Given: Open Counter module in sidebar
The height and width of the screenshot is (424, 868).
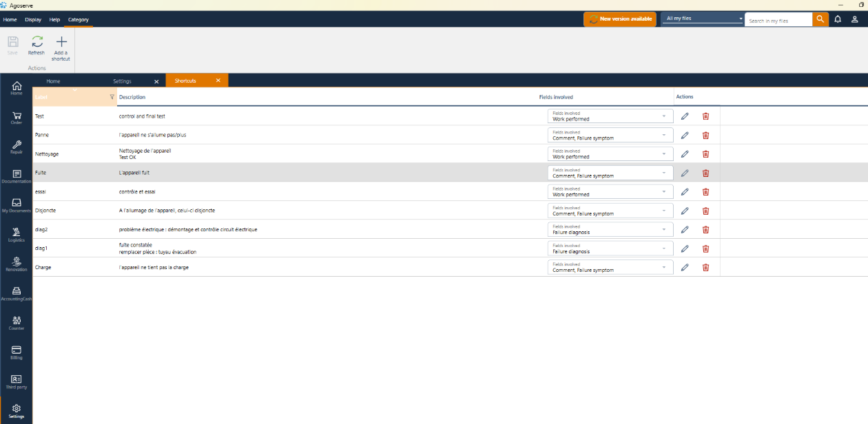Looking at the screenshot, I should (x=17, y=324).
